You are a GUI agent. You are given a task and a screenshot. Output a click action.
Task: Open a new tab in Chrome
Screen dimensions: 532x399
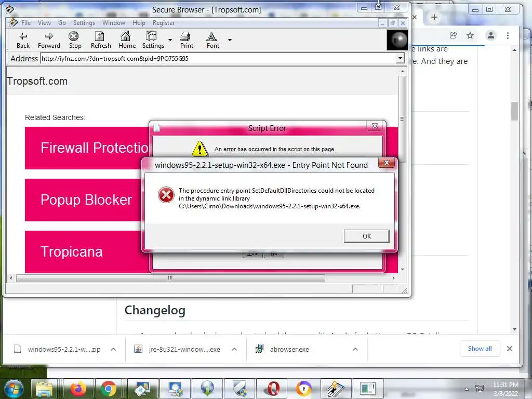434,17
